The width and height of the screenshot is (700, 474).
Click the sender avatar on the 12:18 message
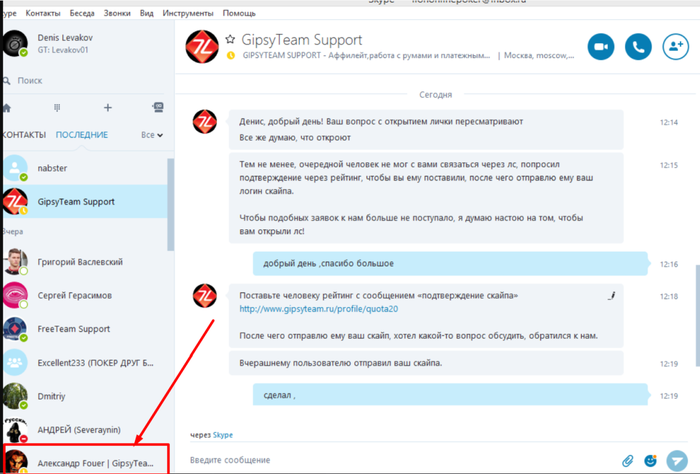click(x=204, y=295)
